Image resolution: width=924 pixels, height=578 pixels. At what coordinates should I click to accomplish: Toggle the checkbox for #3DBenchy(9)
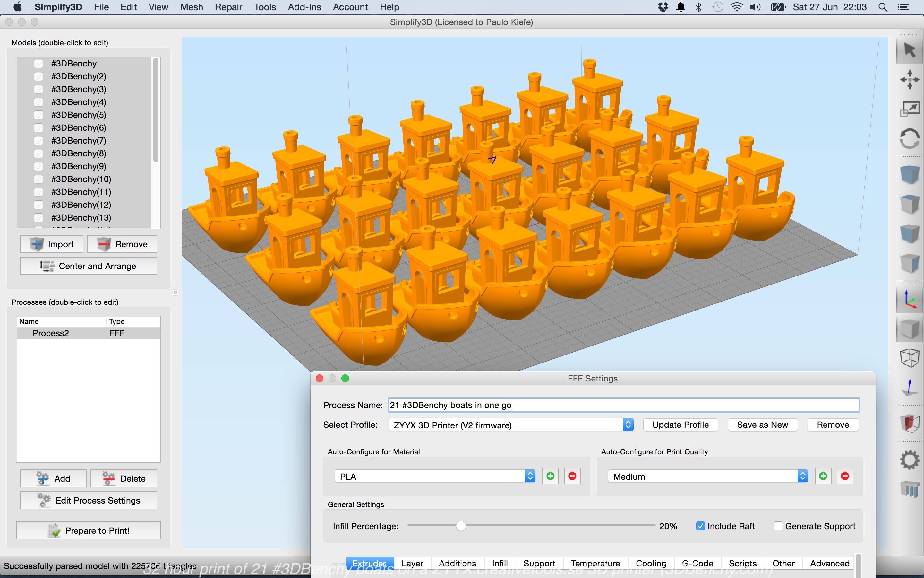point(38,166)
